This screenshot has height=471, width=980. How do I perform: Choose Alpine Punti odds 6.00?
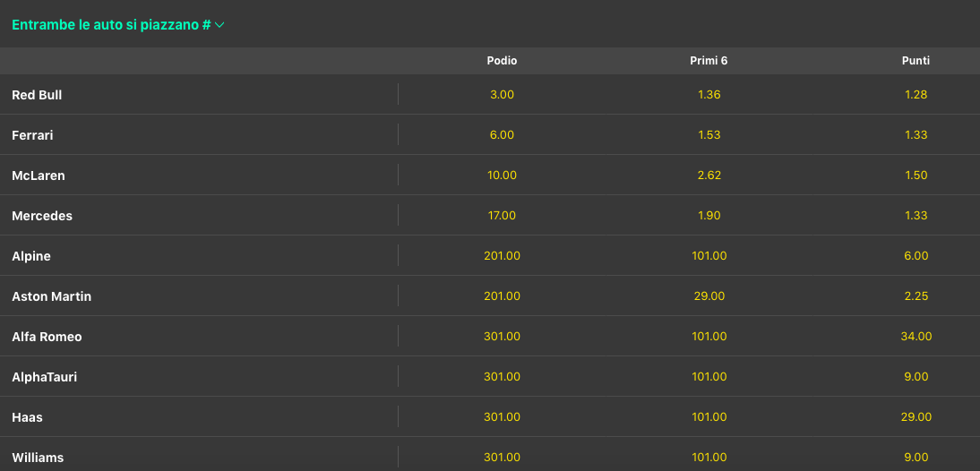click(x=916, y=256)
